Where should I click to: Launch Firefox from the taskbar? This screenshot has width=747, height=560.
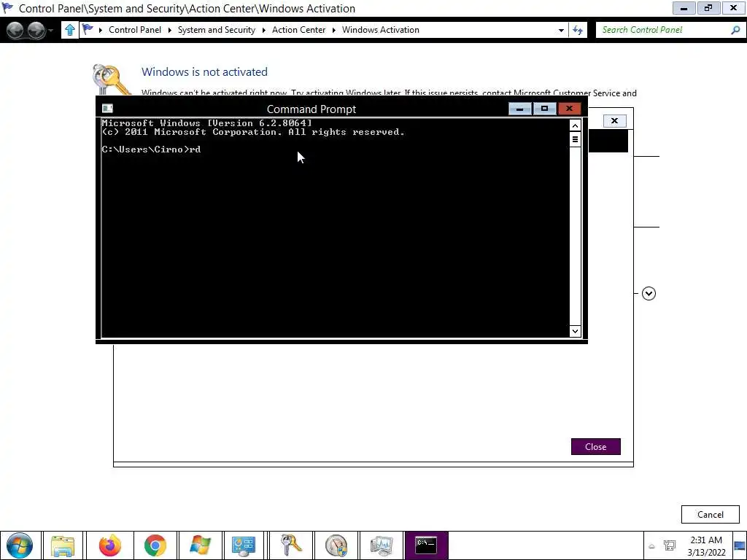click(110, 545)
